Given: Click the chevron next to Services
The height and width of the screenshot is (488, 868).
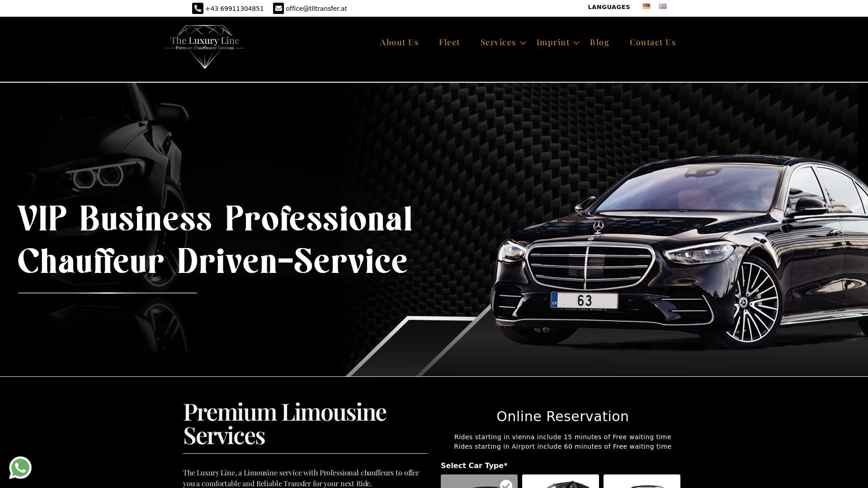Looking at the screenshot, I should click(x=524, y=43).
